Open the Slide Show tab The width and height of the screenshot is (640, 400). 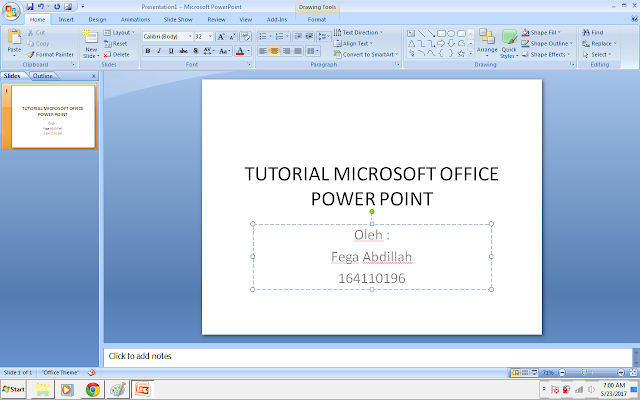[x=178, y=19]
